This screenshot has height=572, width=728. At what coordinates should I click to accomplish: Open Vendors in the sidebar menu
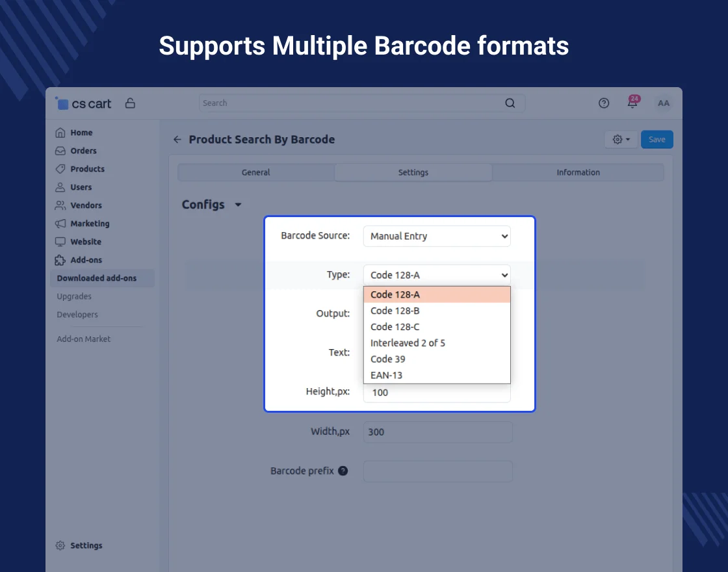point(86,205)
